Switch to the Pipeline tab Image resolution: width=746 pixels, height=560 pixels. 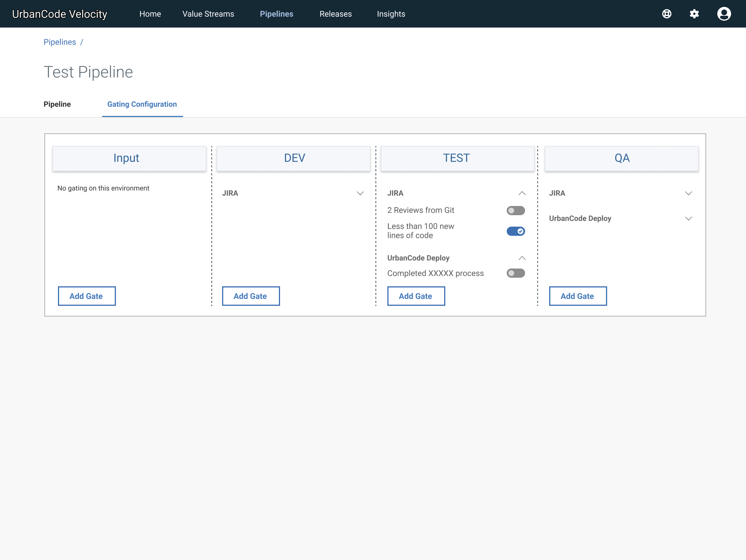pyautogui.click(x=57, y=104)
